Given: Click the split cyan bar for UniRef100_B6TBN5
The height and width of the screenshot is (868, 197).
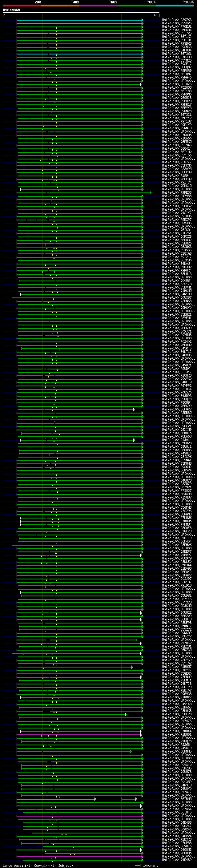Looking at the screenshot, I should pos(56,799).
